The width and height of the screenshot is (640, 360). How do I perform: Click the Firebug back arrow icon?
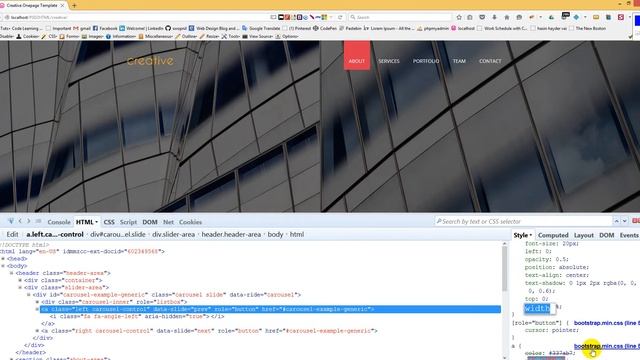pyautogui.click(x=20, y=221)
